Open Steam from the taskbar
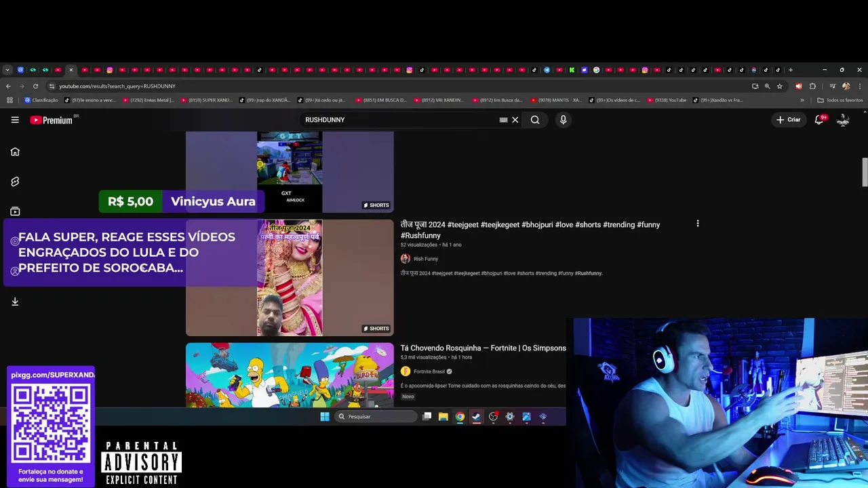868x488 pixels. click(x=477, y=417)
